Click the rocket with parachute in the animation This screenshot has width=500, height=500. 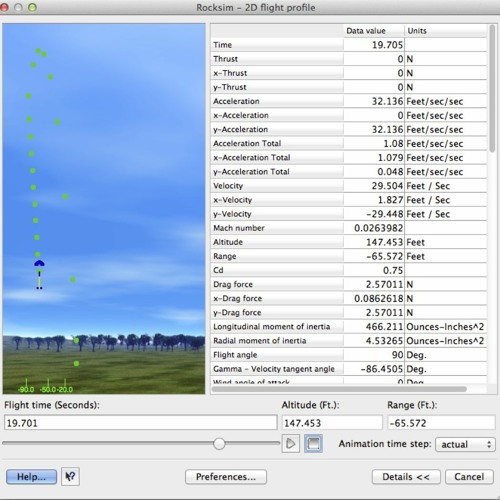(x=39, y=274)
